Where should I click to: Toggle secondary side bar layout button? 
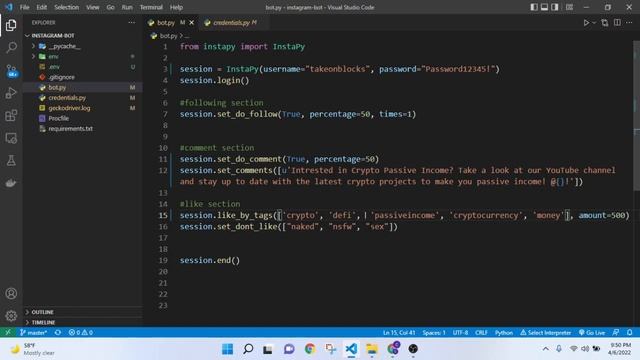coord(555,7)
